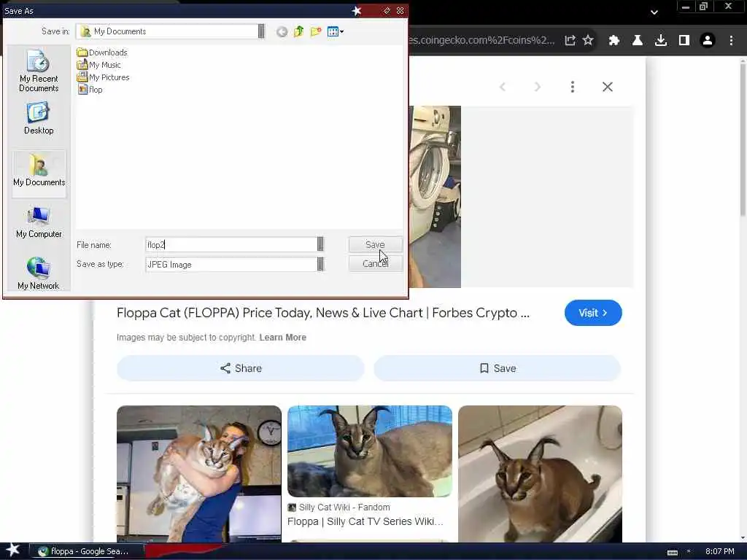Edit the File name field containing flop2
747x560 pixels.
point(231,245)
